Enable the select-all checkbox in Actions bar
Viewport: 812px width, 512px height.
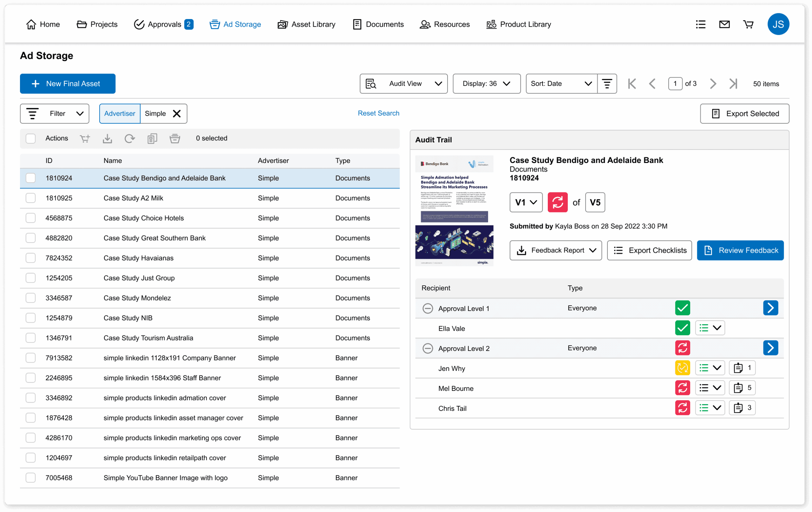[31, 138]
